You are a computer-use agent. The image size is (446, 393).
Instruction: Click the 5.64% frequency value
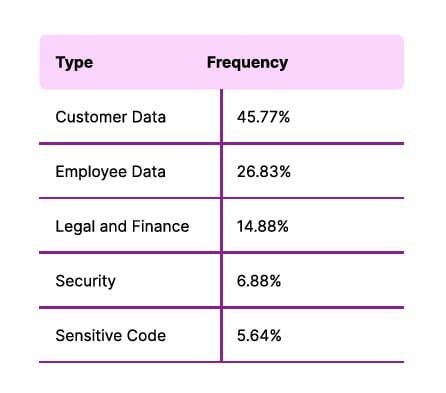(x=259, y=336)
